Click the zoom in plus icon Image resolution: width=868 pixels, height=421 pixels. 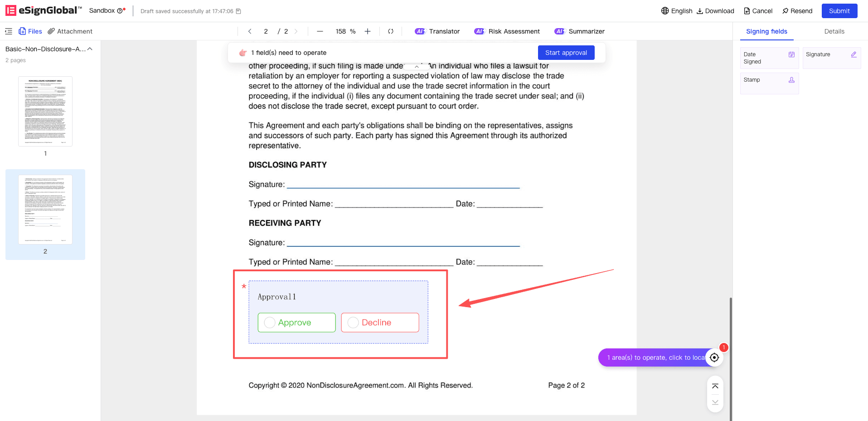368,31
